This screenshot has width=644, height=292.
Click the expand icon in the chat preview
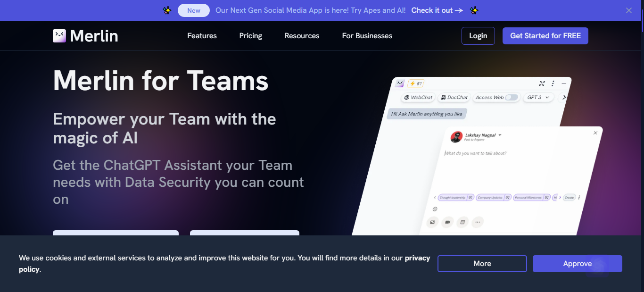pyautogui.click(x=542, y=83)
